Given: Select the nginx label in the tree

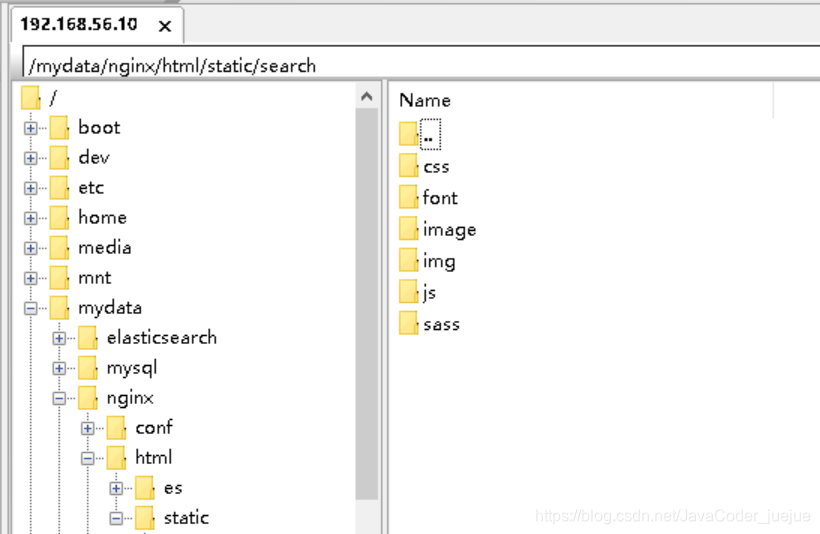Looking at the screenshot, I should tap(130, 399).
